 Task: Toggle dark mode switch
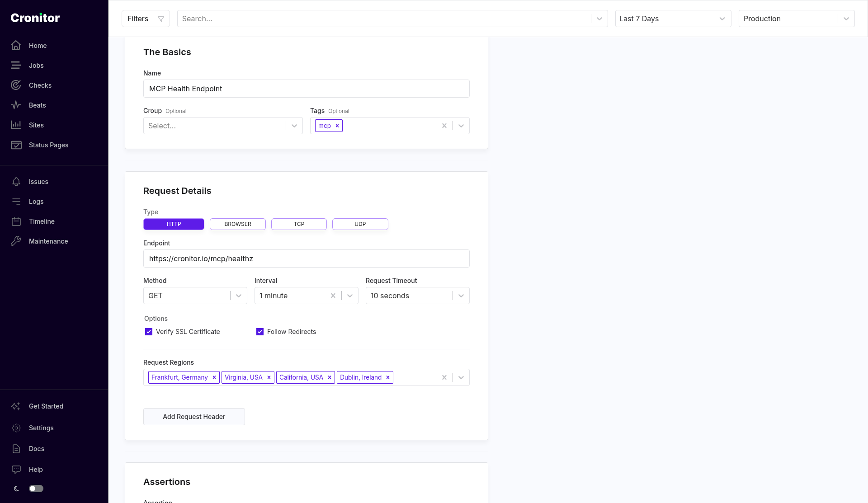[36, 489]
